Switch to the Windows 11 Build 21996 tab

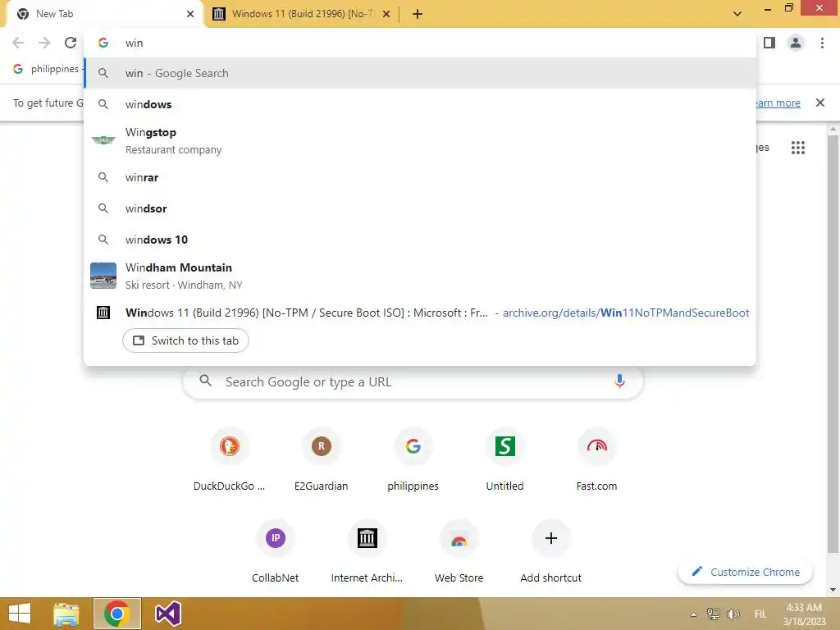click(x=303, y=14)
